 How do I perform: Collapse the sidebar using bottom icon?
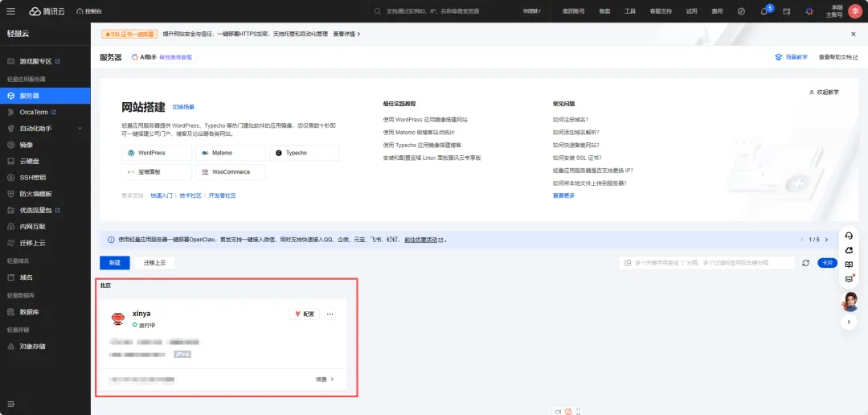[10, 404]
